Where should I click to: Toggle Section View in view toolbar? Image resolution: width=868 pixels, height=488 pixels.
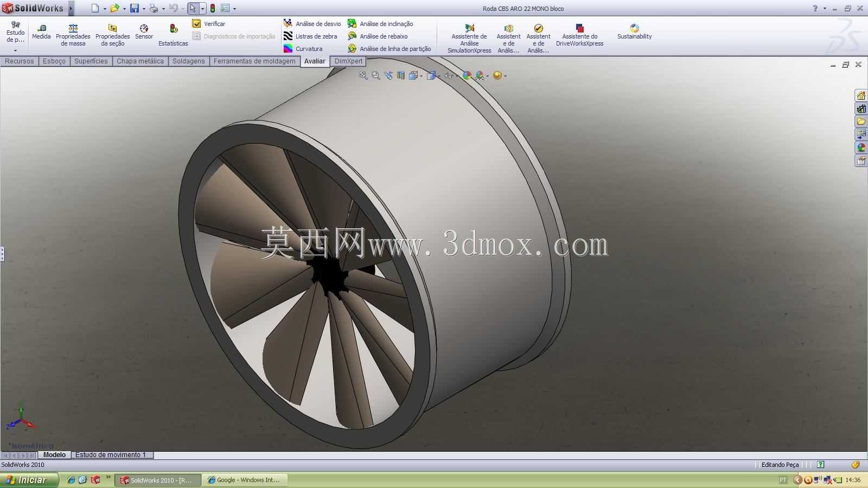pos(401,75)
